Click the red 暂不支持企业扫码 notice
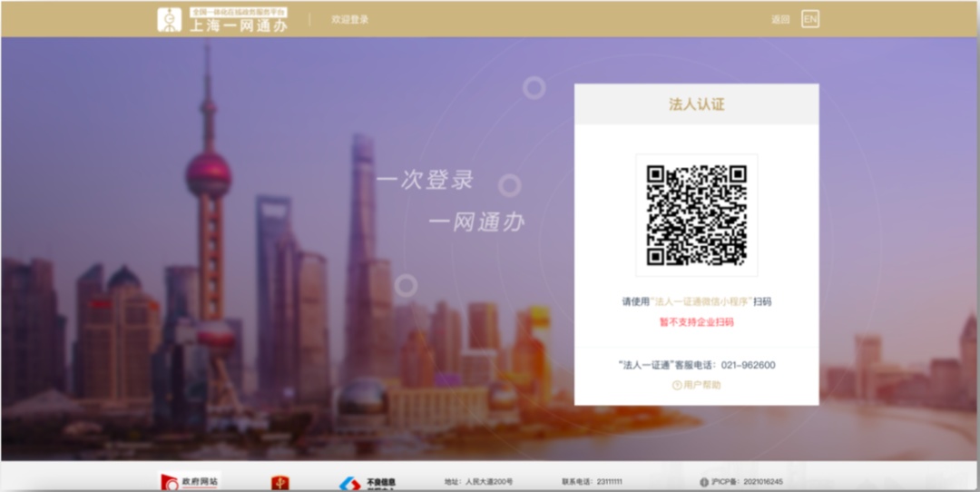 [x=696, y=322]
